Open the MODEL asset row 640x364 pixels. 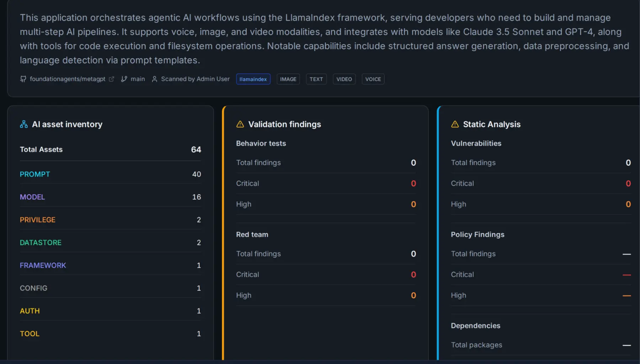[110, 197]
